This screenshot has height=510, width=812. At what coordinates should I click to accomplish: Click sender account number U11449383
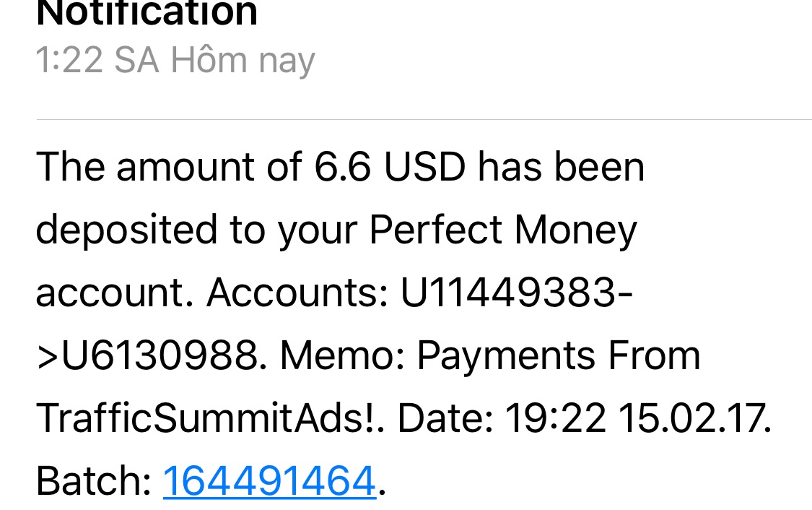[x=511, y=293]
